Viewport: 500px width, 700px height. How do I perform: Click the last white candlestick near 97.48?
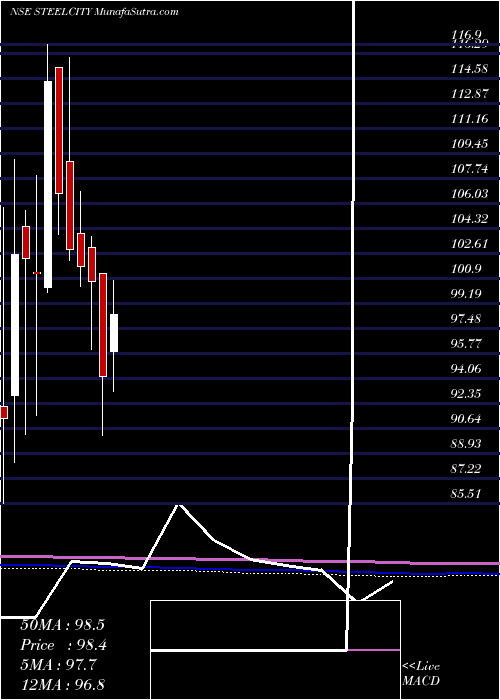click(114, 333)
